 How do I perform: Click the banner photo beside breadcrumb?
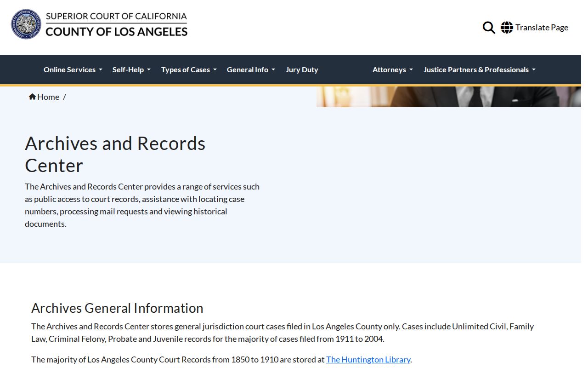(x=448, y=97)
